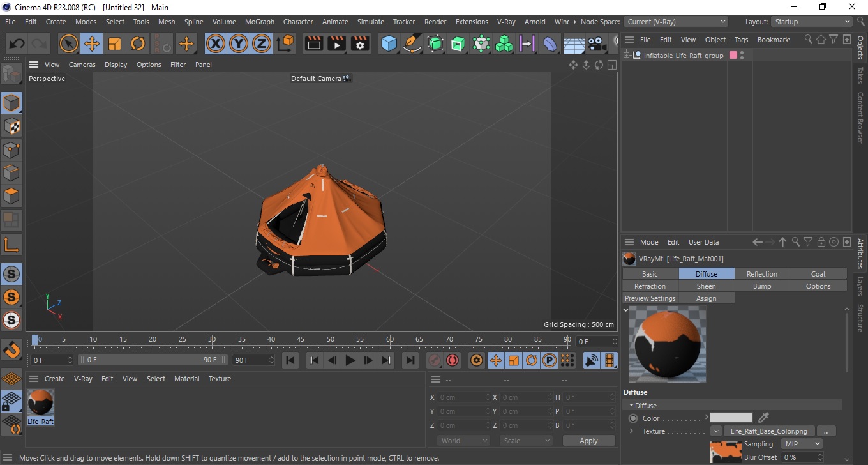
Task: Open Edit Render Settings icon
Action: 360,43
